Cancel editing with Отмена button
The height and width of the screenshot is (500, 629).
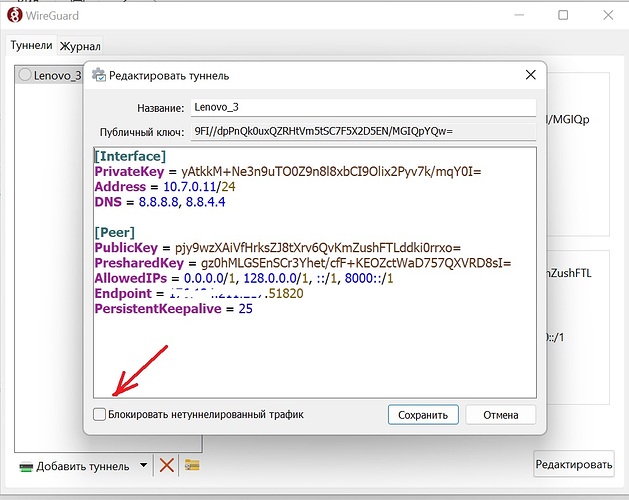click(x=500, y=415)
